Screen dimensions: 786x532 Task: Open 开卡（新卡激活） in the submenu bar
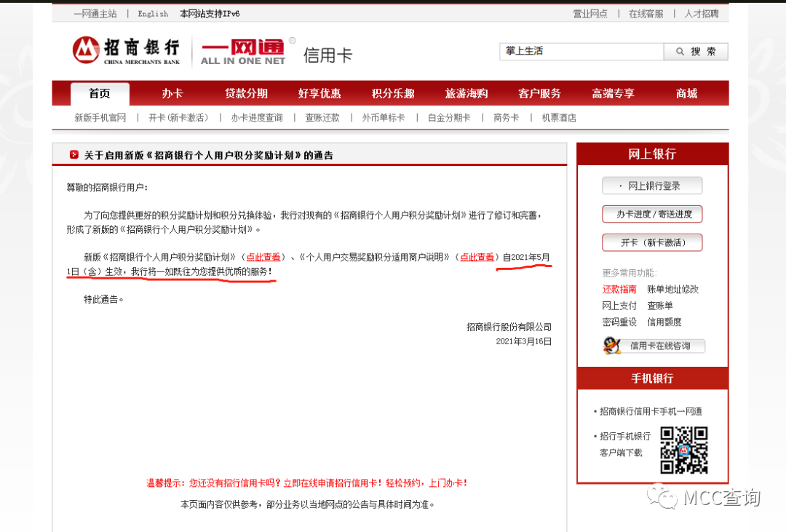pyautogui.click(x=178, y=118)
